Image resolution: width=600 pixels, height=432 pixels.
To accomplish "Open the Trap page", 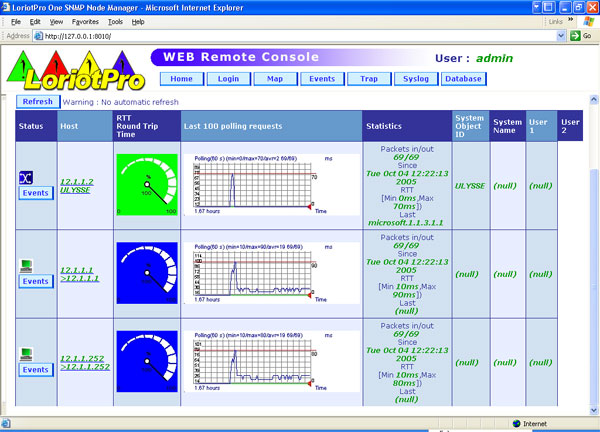I will 369,79.
